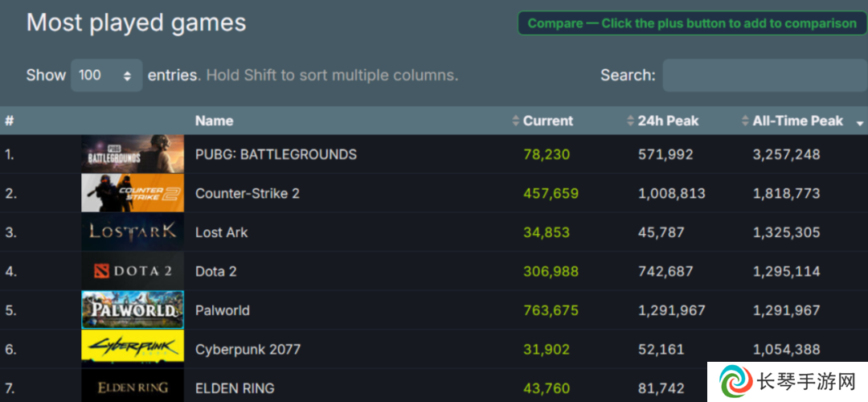This screenshot has height=402, width=868.
Task: Select Dota 2 current value 306,988
Action: coord(551,271)
